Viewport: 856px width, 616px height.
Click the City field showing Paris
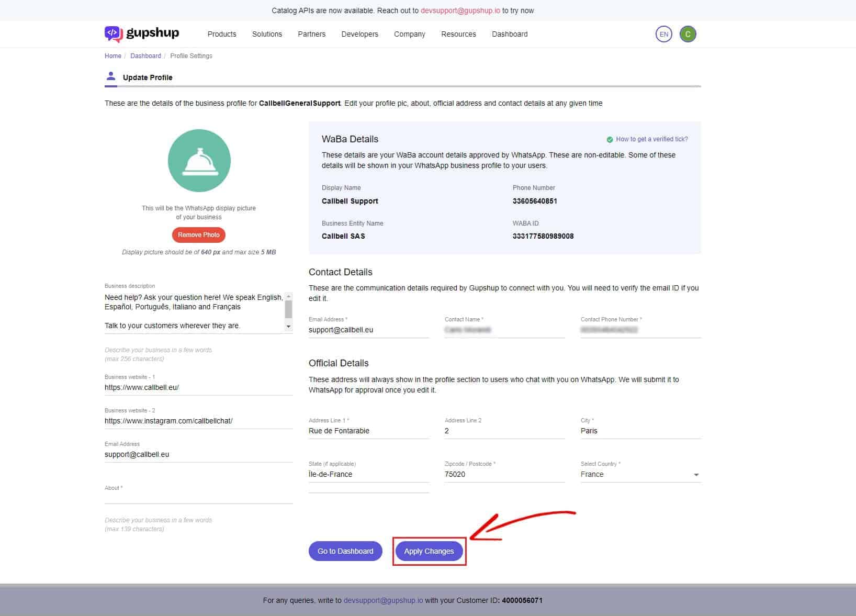(x=640, y=431)
